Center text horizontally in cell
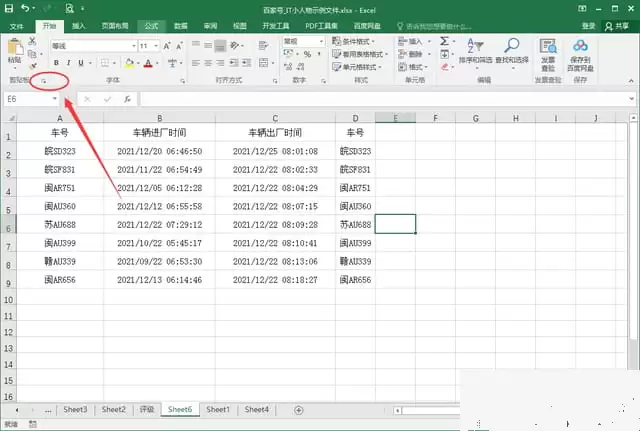 (208, 63)
